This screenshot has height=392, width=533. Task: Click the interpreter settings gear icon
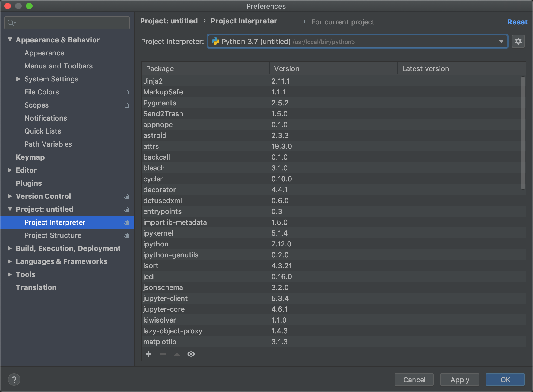(518, 41)
